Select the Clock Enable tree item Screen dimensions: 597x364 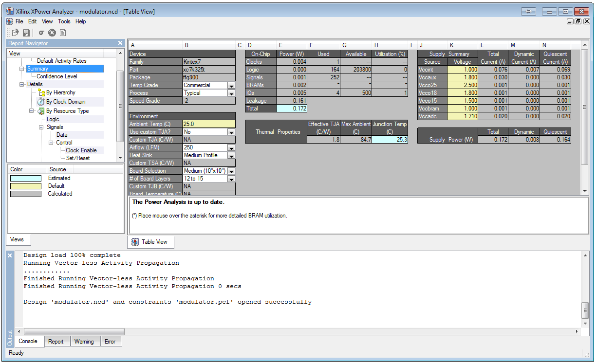pos(81,150)
